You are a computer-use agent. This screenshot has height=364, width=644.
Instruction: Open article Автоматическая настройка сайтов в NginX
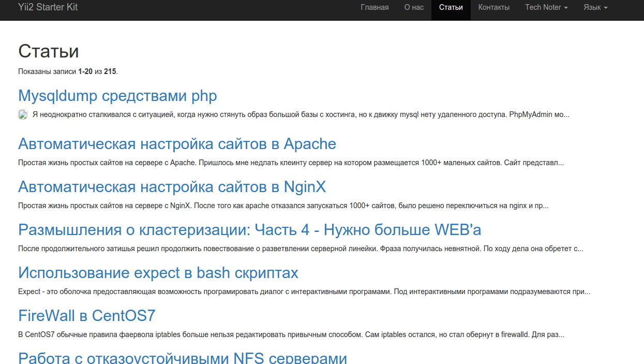click(172, 186)
